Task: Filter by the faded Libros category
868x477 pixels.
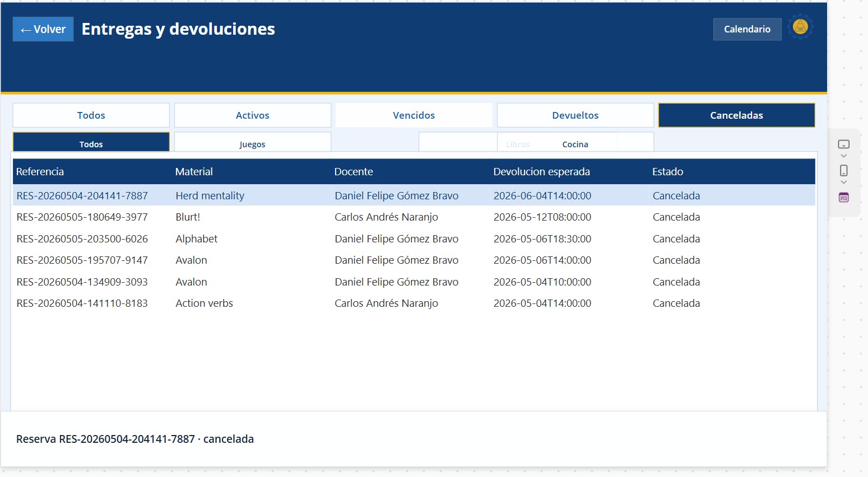Action: click(x=518, y=144)
